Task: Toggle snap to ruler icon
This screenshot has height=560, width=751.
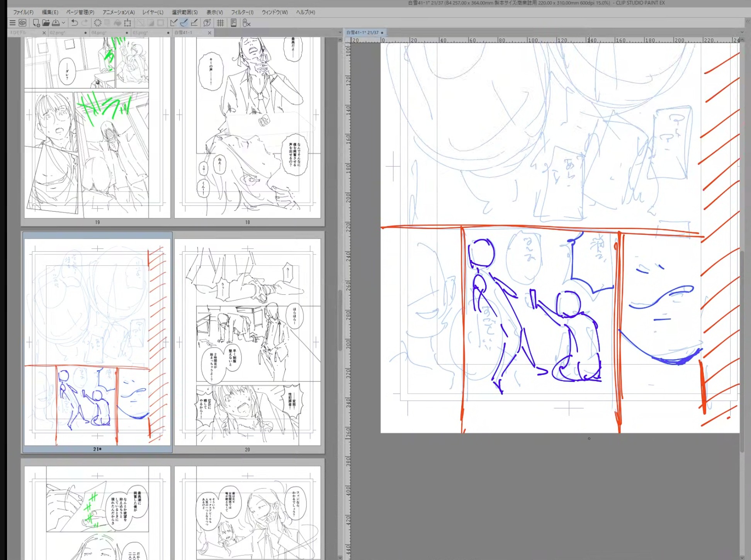Action: pyautogui.click(x=174, y=23)
